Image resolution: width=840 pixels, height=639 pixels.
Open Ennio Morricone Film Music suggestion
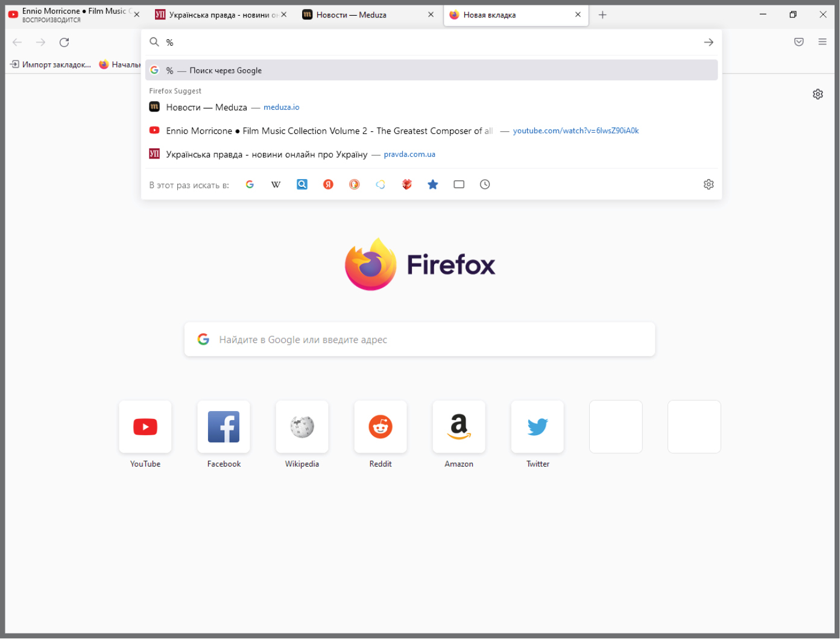pyautogui.click(x=431, y=131)
